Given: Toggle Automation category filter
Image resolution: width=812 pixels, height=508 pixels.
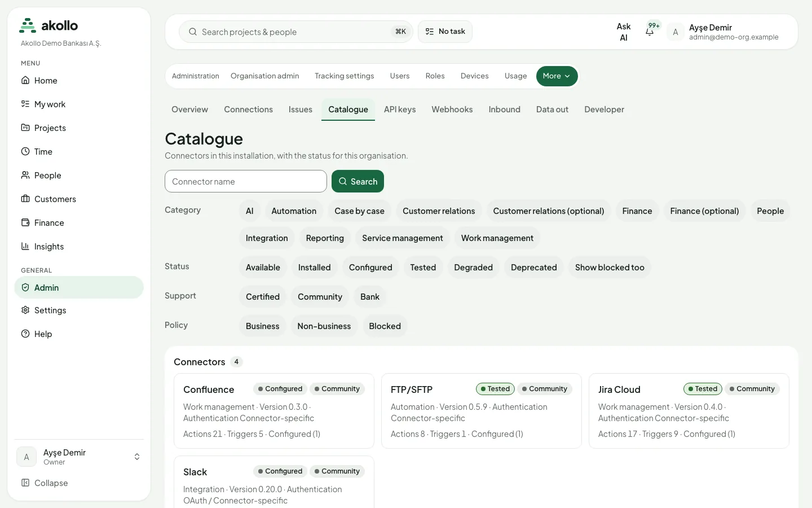Looking at the screenshot, I should [x=294, y=211].
